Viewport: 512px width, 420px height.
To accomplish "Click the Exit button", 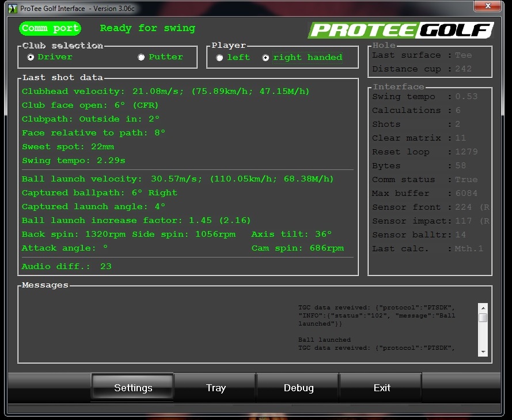I will coord(381,388).
